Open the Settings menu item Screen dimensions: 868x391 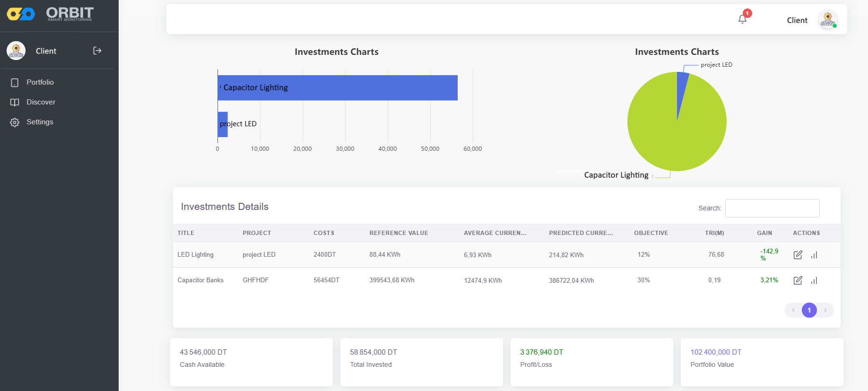[x=40, y=122]
